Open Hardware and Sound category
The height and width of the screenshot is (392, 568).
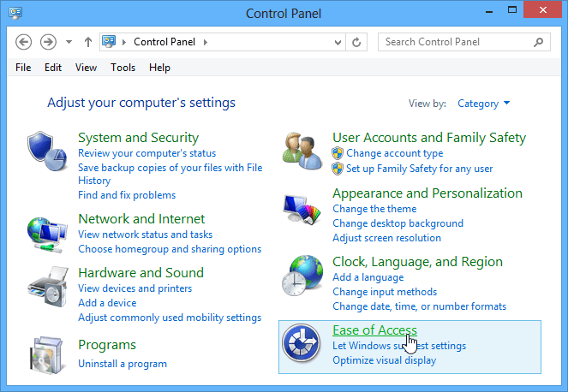(x=141, y=272)
